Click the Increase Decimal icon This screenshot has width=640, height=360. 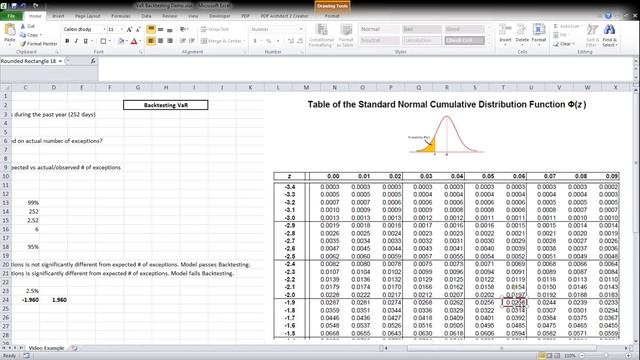(x=291, y=41)
